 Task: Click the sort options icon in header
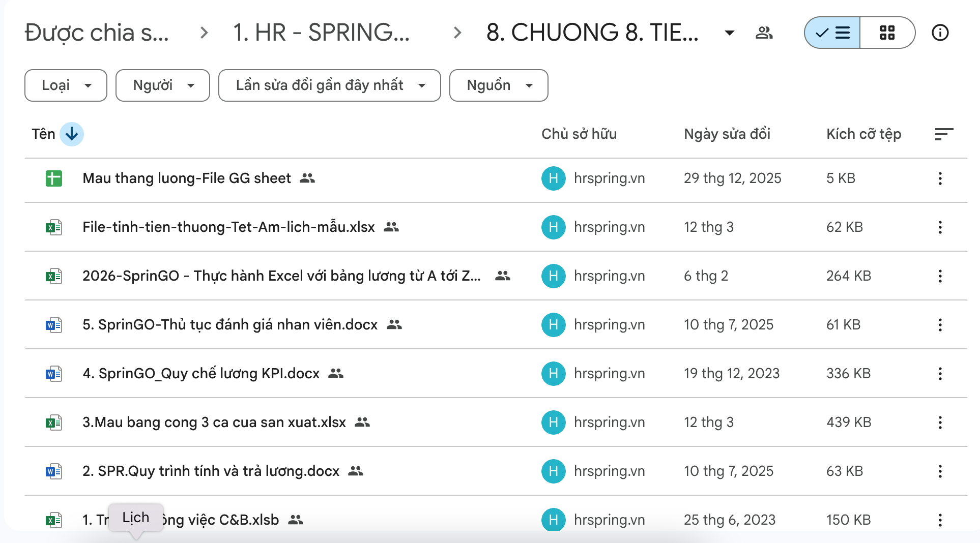coord(943,134)
